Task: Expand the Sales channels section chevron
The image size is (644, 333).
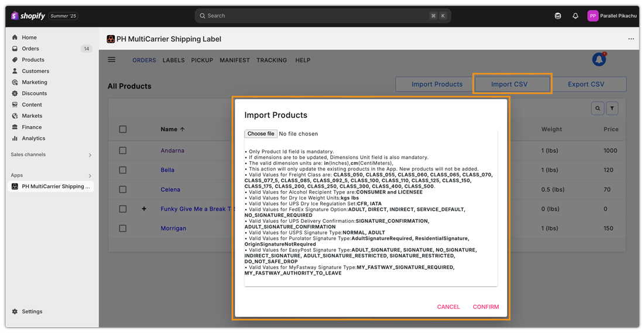Action: [x=90, y=155]
